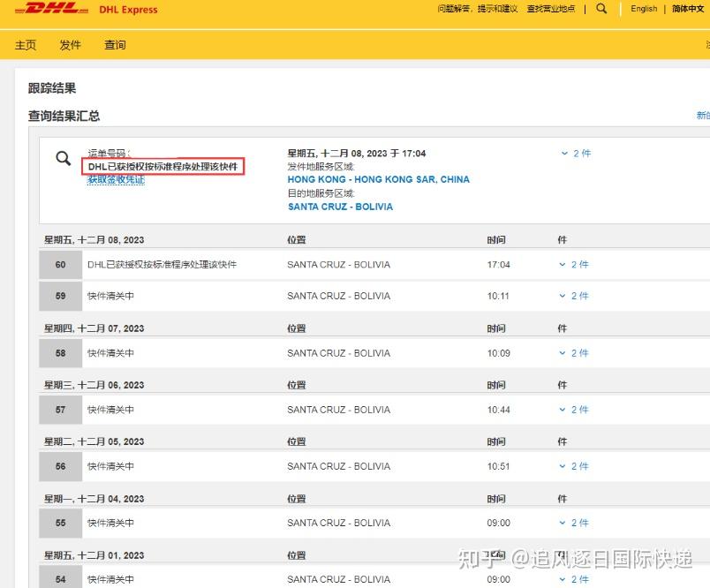710x588 pixels.
Task: Click the 获取签收凭证 proof of delivery link
Action: click(x=116, y=180)
